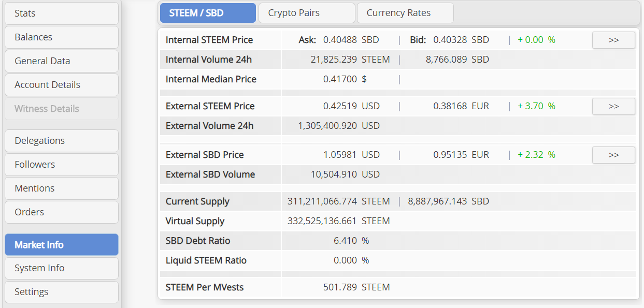Click the Ask value 0.40488

340,40
